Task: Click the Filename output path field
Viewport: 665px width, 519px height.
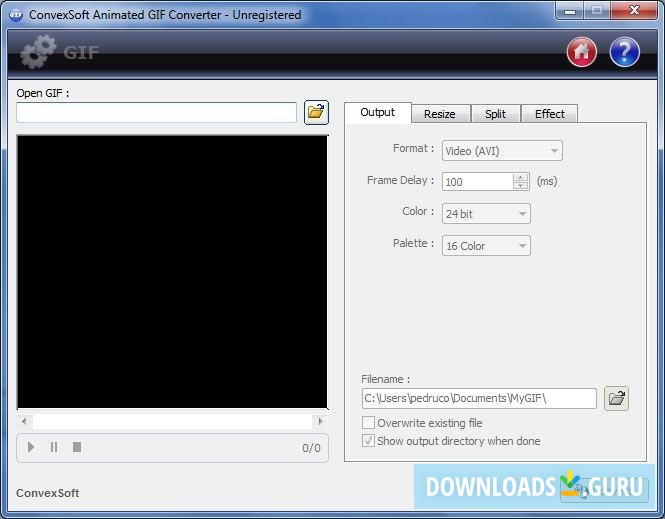Action: pyautogui.click(x=479, y=399)
